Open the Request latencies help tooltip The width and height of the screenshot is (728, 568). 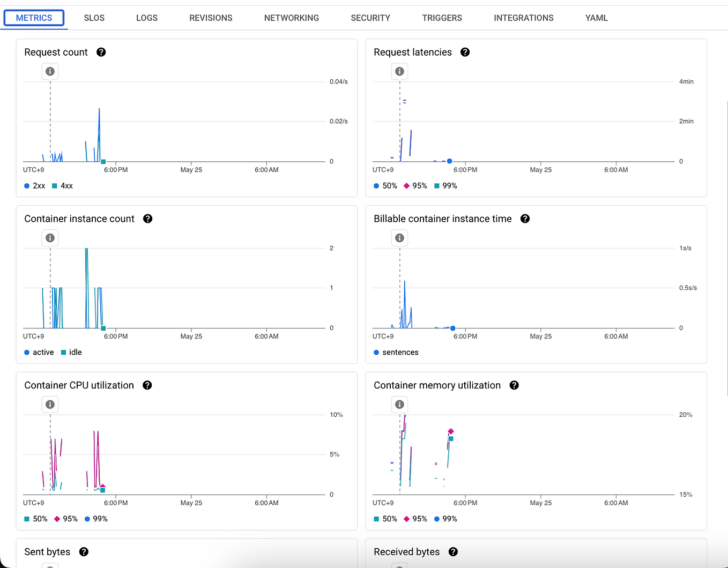tap(465, 52)
